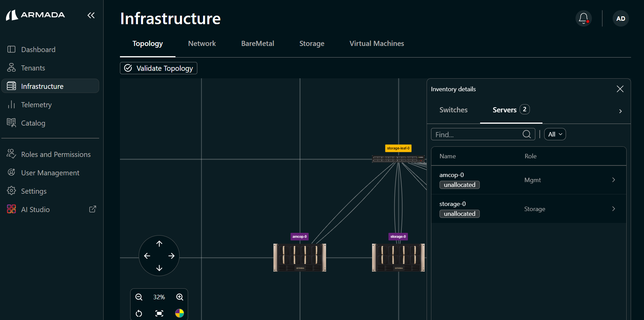Screen dimensions: 644x320
Task: Click the 32% zoom level
Action: click(159, 297)
